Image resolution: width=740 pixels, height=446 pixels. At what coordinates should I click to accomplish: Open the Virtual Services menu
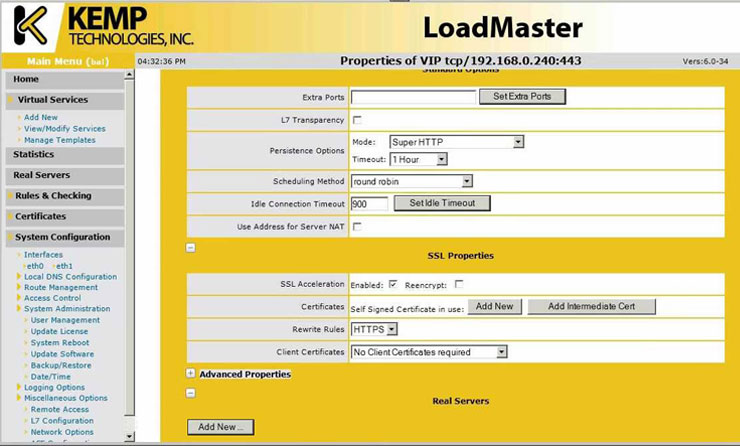pyautogui.click(x=65, y=100)
